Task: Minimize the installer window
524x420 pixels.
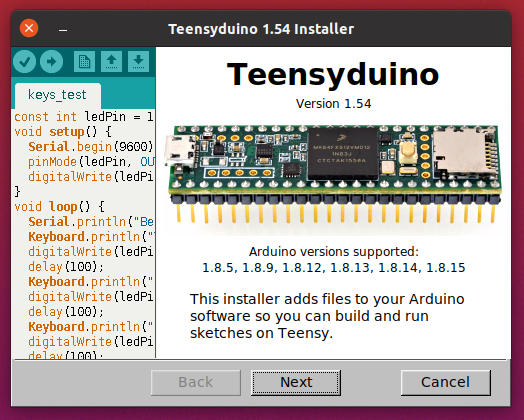Action: [63, 29]
